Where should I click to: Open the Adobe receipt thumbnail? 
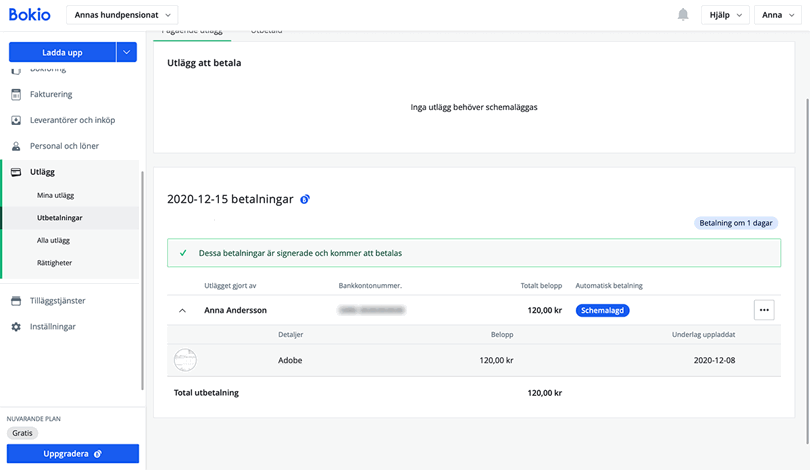click(185, 360)
